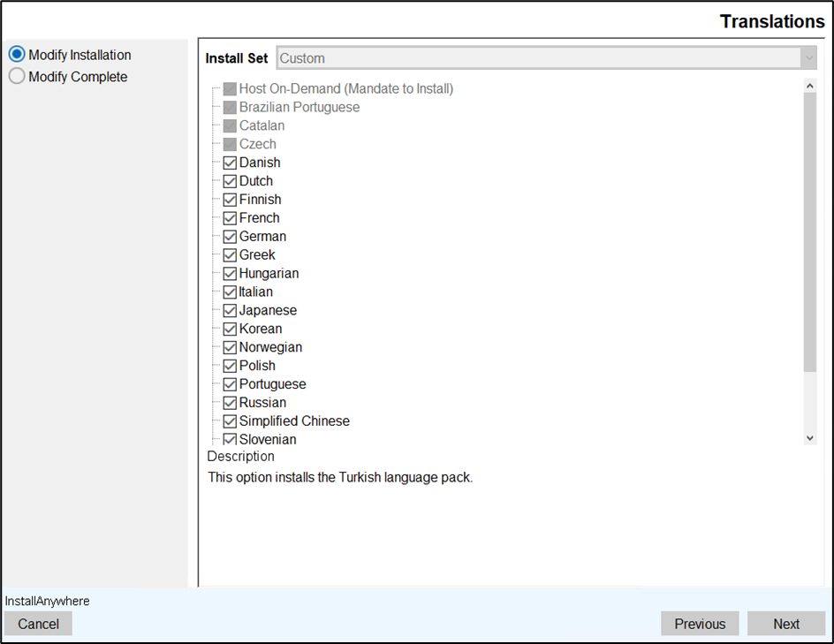Select the Norwegian entry in the list

point(270,348)
